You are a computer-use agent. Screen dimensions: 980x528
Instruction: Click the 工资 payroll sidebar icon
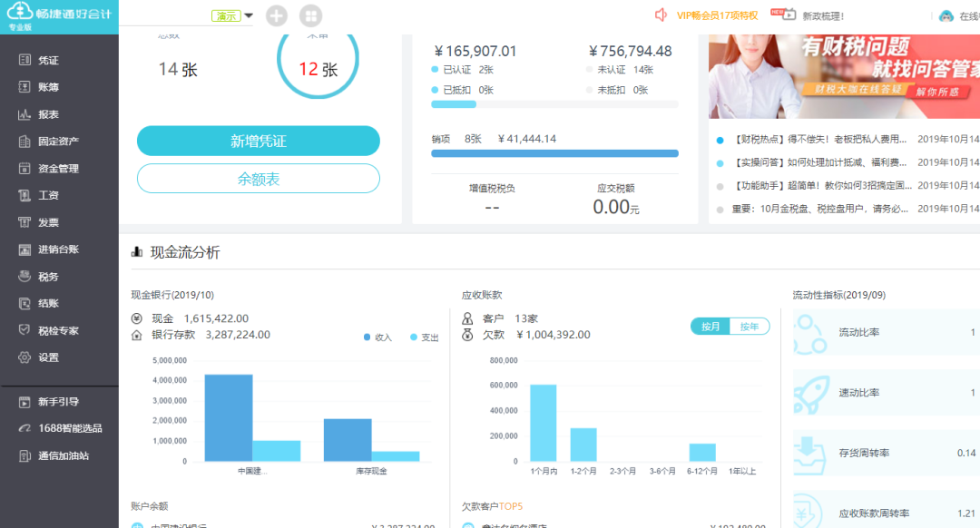click(x=24, y=196)
